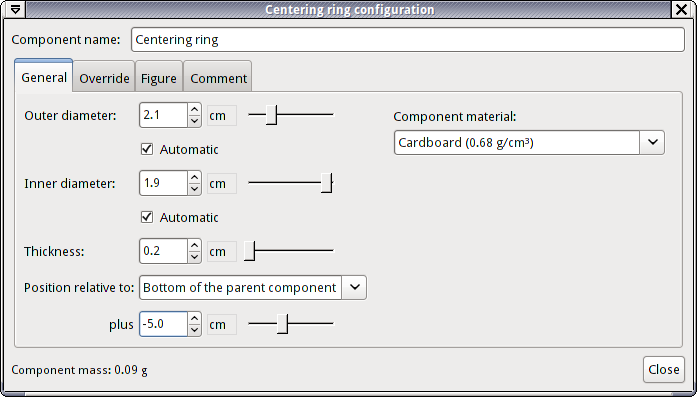
Task: Open the window menu icon in title bar
Action: pyautogui.click(x=14, y=9)
